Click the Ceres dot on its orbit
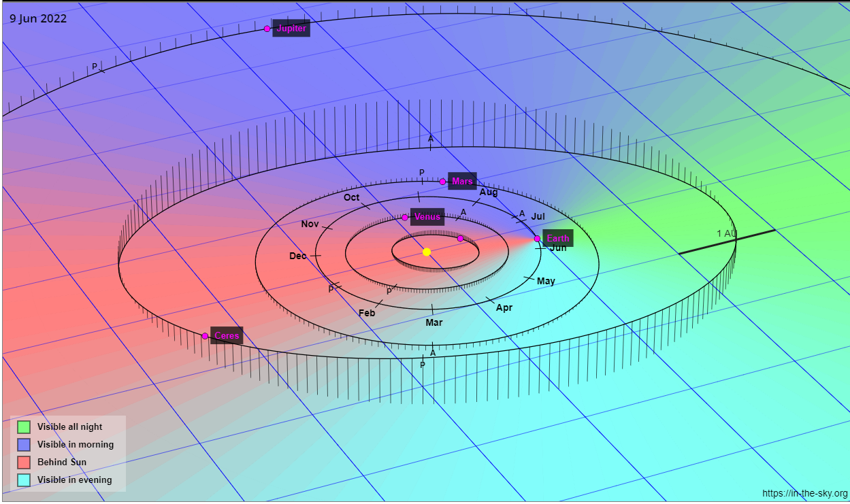This screenshot has width=850, height=504. click(x=205, y=336)
